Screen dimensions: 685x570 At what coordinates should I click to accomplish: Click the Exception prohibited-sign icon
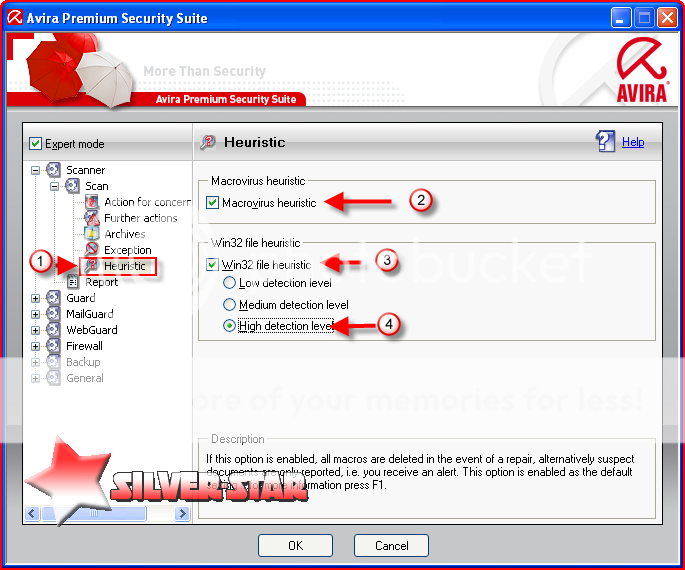92,249
